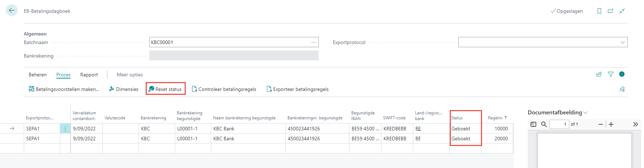The width and height of the screenshot is (644, 168).
Task: Click the back arrow button
Action: [x=12, y=11]
